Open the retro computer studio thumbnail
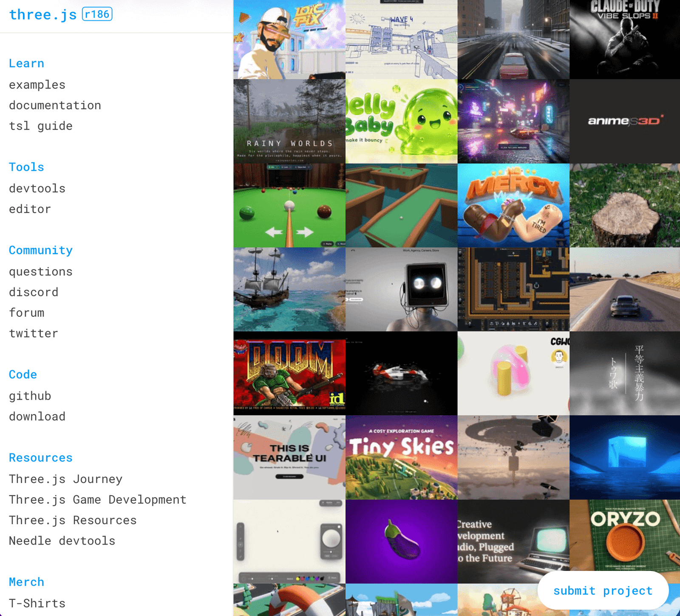 pos(513,542)
